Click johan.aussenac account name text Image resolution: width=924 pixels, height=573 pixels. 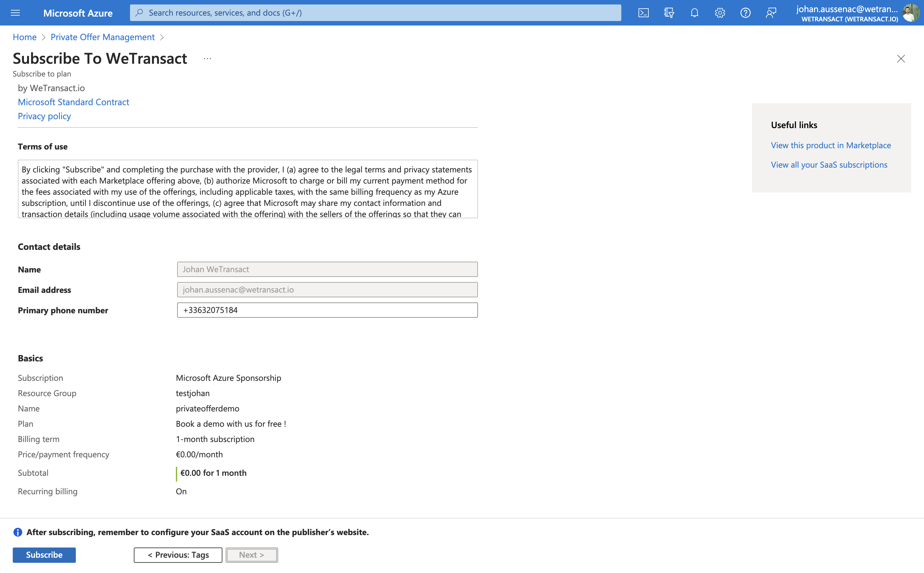coord(847,9)
